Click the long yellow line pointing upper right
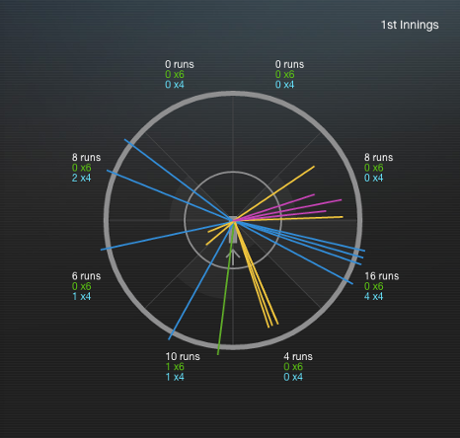Screen dimensions: 460x438 pos(274,193)
